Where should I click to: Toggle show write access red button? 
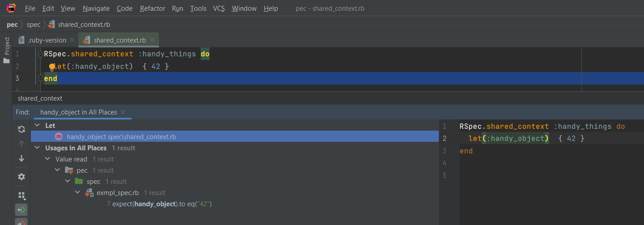coord(21,222)
